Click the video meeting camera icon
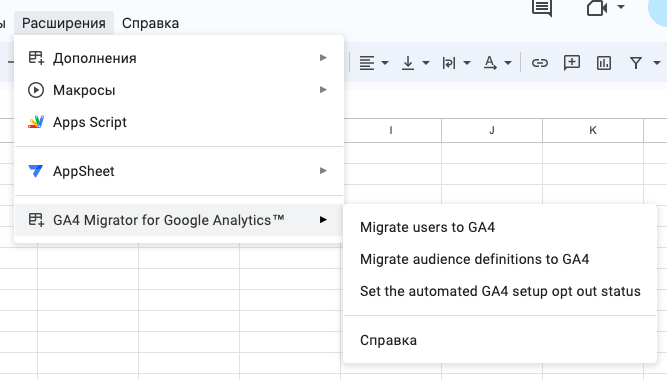This screenshot has height=380, width=667. pos(597,8)
